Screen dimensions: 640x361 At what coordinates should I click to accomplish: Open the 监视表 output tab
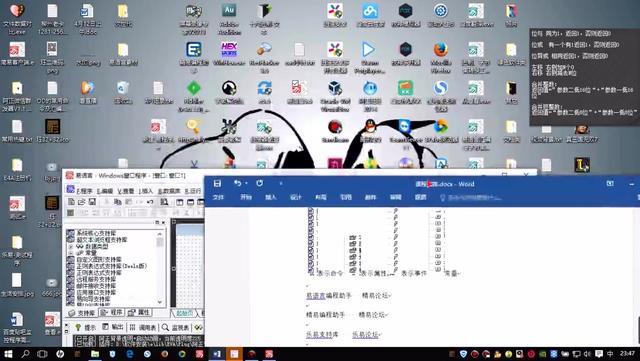(176, 328)
